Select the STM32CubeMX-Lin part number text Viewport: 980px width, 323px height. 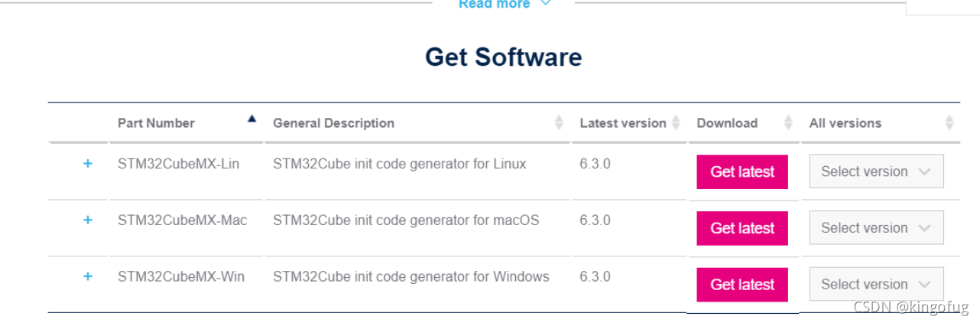click(178, 164)
